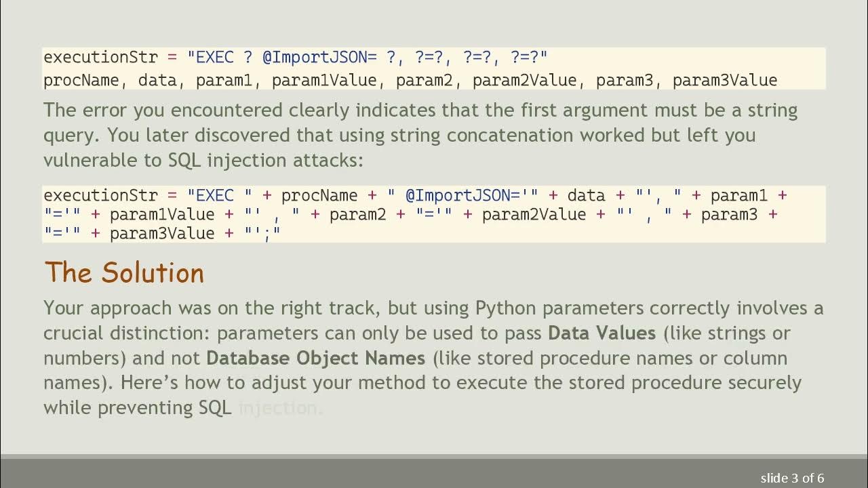
Task: Click "param2Value" in the concatenated code block
Action: click(x=535, y=215)
